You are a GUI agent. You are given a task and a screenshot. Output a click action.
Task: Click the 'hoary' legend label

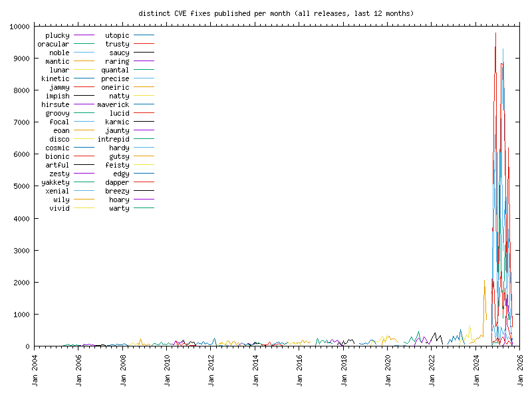coord(119,200)
